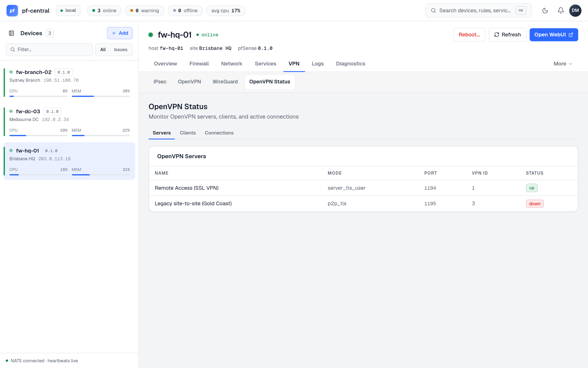Screen dimensions: 588x368
Task: Open the Logs tab
Action: [x=317, y=64]
